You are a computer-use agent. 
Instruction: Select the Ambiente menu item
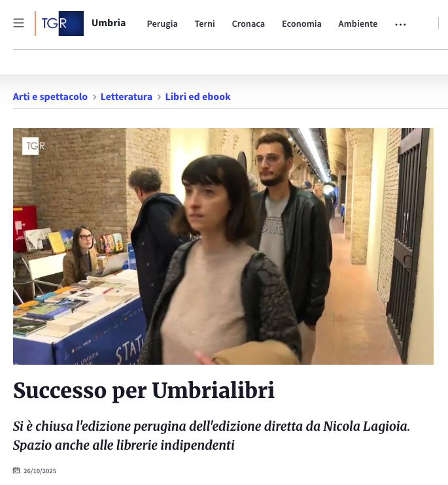pos(358,24)
